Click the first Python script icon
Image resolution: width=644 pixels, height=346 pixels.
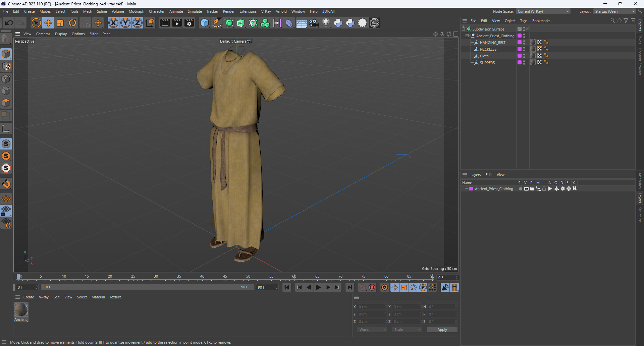338,23
